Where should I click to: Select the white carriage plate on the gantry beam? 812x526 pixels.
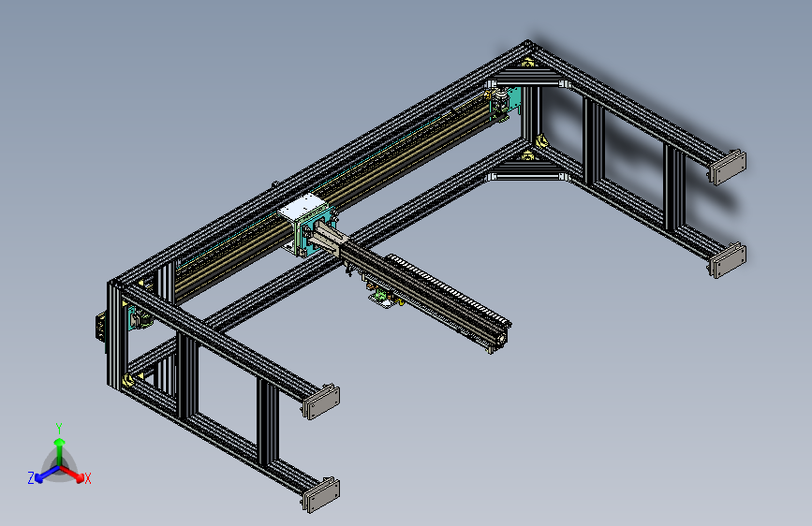pos(303,207)
